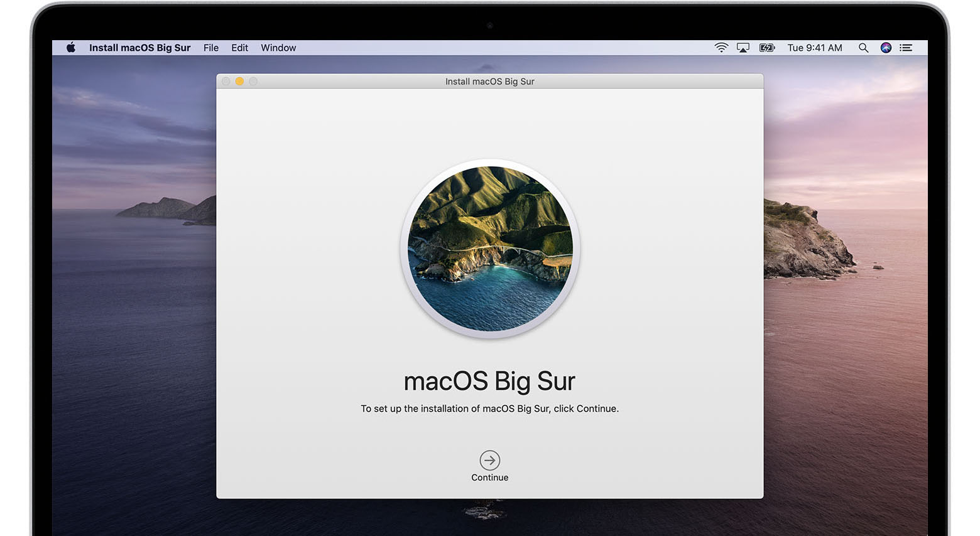Click the Continue label
Viewport: 980px width, 536px height.
point(490,478)
